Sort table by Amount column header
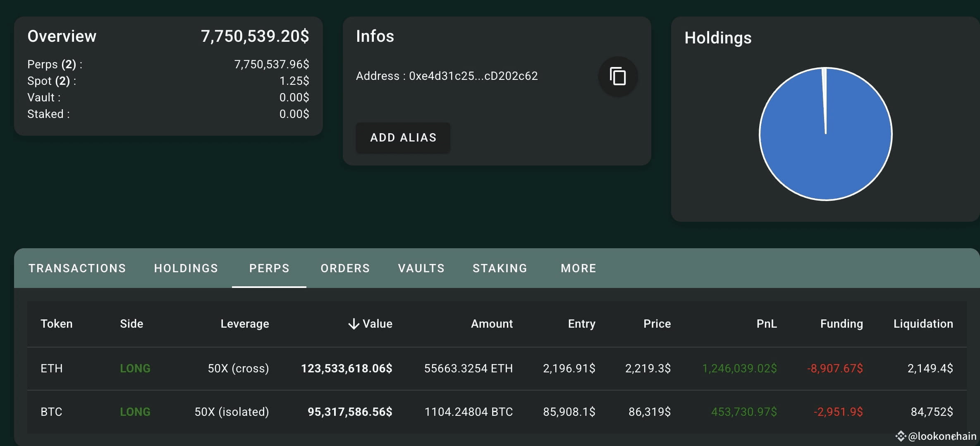Image resolution: width=980 pixels, height=446 pixels. (492, 324)
